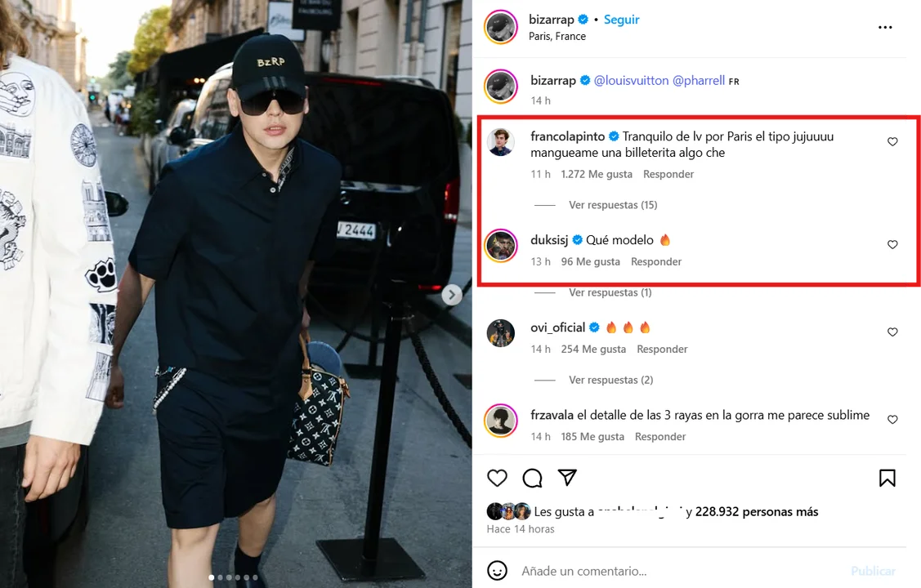Focus the 'Añade un comentario...' field
This screenshot has width=921, height=588.
682,571
